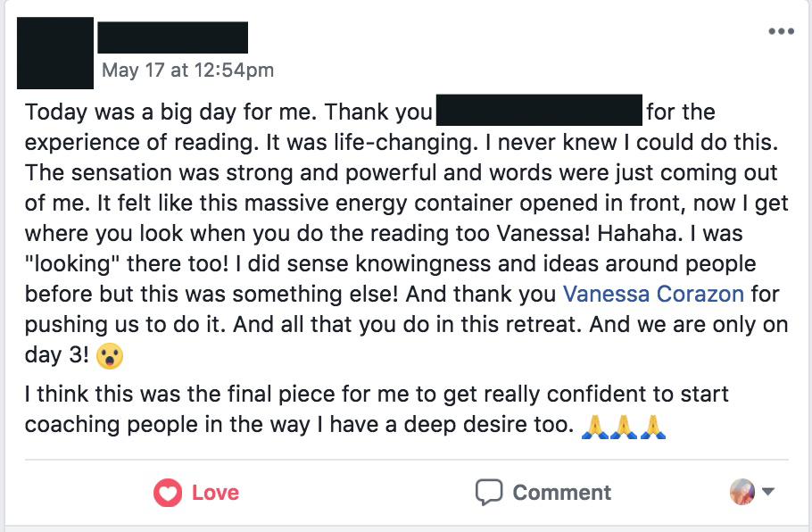Click the word Vanessa! in the post text

click(543, 234)
